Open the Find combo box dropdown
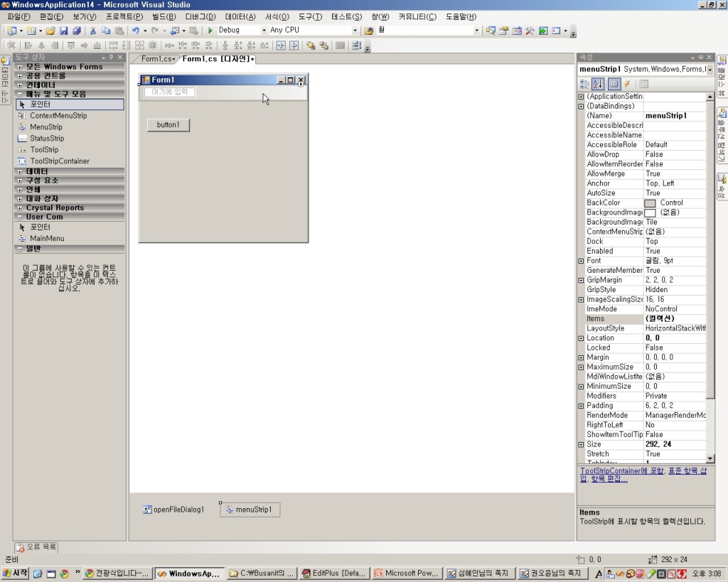The height and width of the screenshot is (582, 728). pos(476,31)
